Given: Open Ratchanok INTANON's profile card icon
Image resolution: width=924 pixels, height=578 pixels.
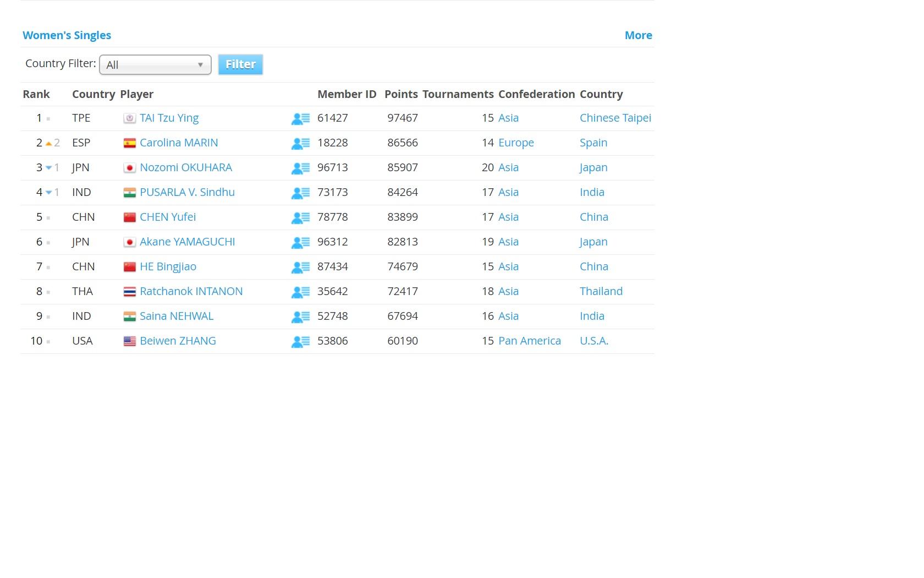Looking at the screenshot, I should [x=300, y=292].
